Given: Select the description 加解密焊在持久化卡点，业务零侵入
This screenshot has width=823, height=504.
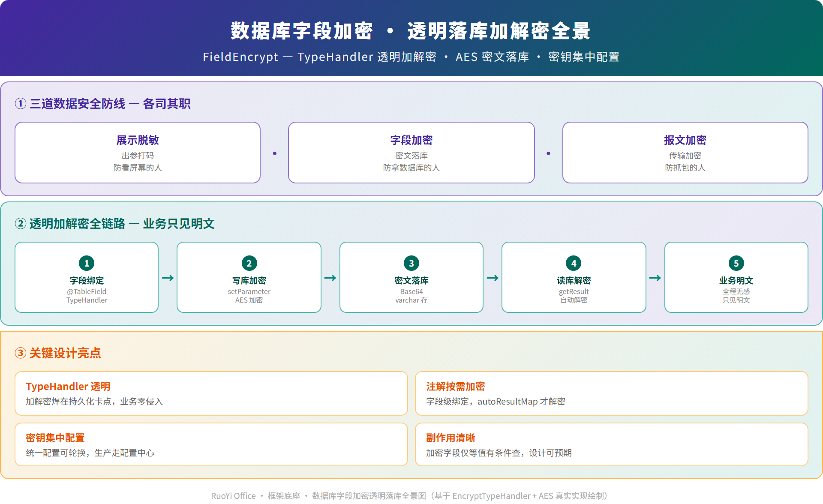Looking at the screenshot, I should click(x=94, y=402).
